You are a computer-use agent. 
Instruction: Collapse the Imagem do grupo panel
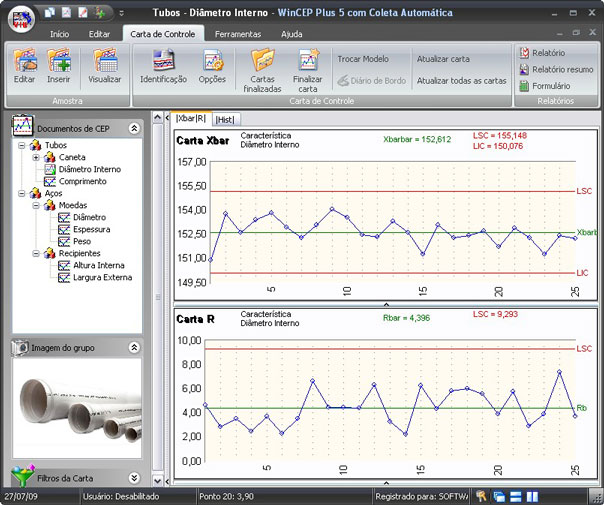[x=134, y=347]
